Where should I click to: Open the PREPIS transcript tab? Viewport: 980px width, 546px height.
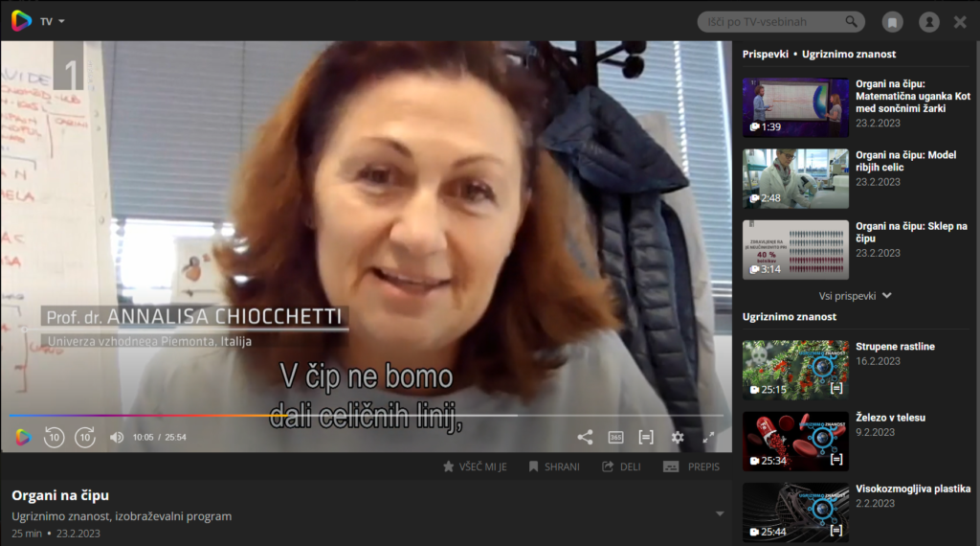coord(691,466)
